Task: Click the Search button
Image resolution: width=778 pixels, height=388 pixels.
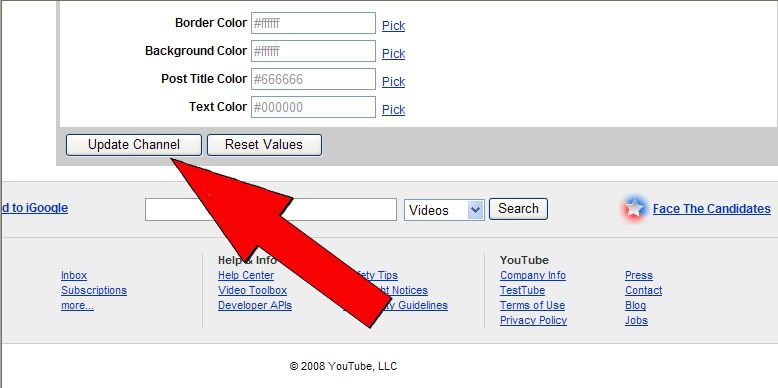Action: [x=518, y=209]
